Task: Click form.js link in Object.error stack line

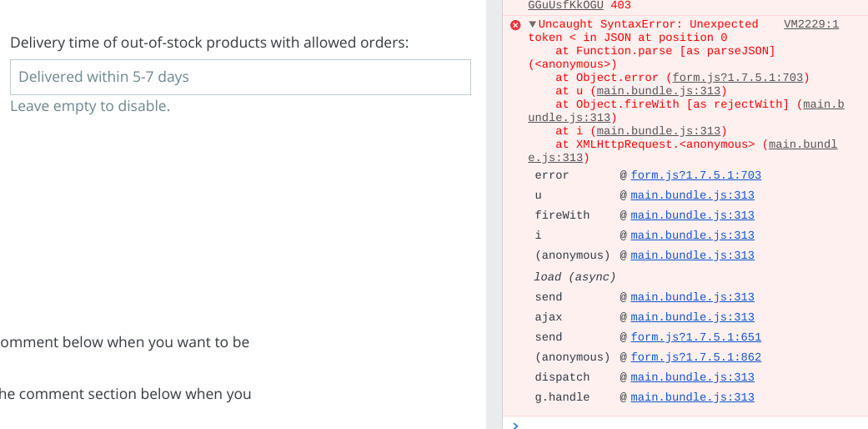Action: [x=737, y=78]
